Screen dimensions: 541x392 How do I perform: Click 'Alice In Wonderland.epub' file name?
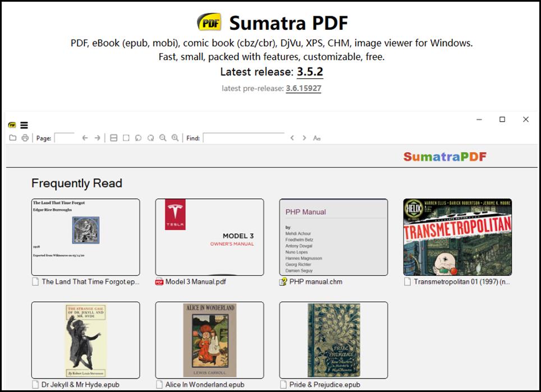point(205,384)
